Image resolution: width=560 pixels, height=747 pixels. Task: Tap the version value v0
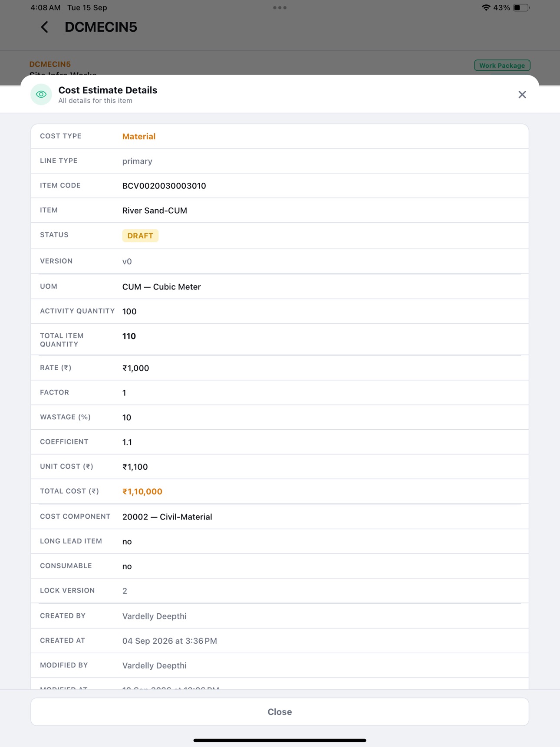point(127,261)
